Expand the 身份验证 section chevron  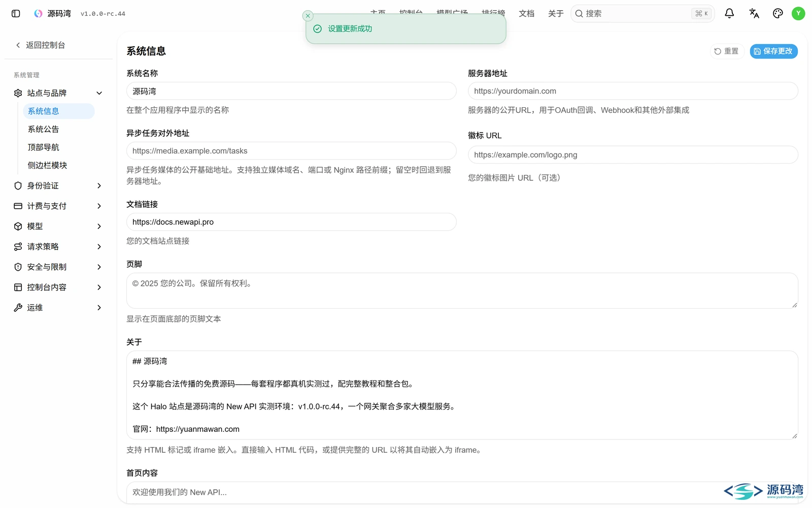99,185
